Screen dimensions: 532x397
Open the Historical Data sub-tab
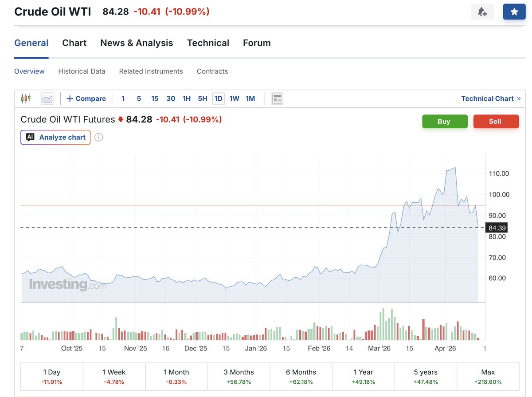(x=82, y=71)
